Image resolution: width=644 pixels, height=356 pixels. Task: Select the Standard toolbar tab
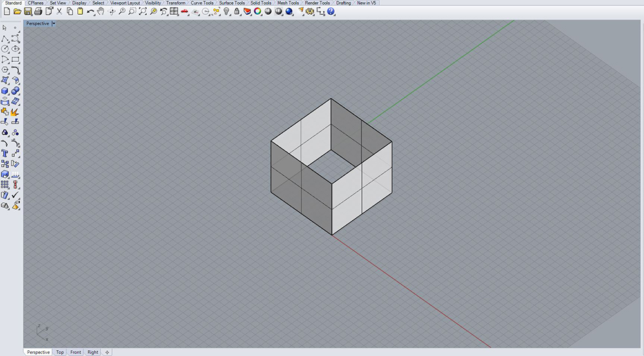tap(13, 3)
